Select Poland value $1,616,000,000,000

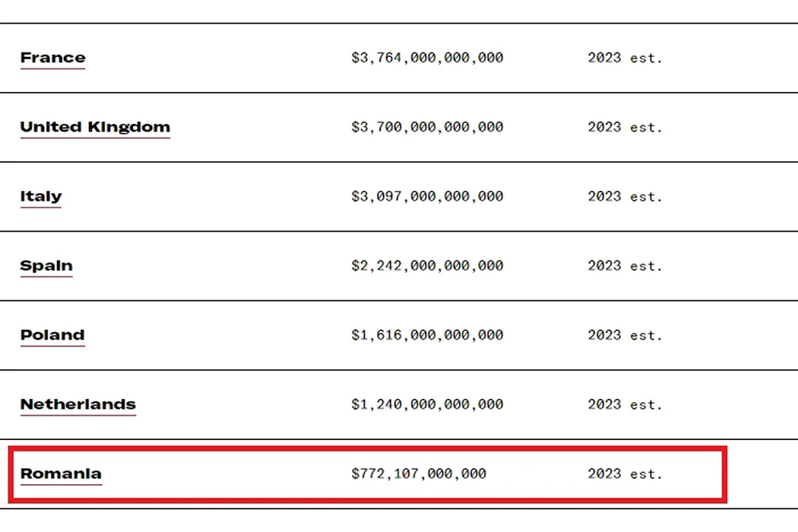tap(427, 334)
